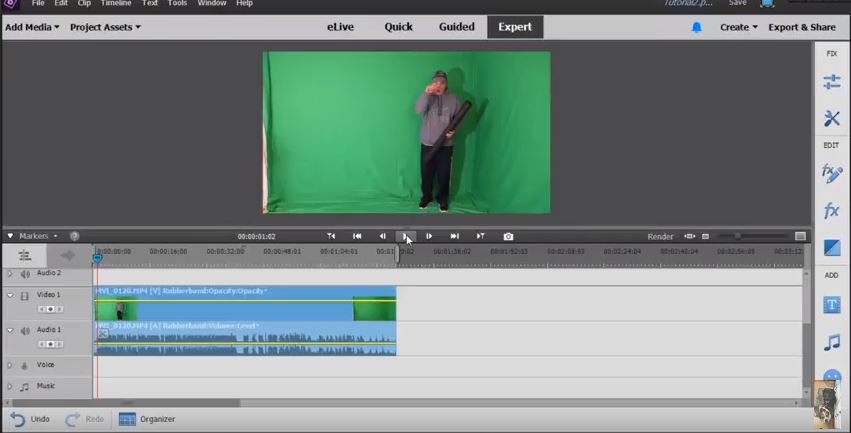
Task: Open the Adjust panel sliders icon
Action: [831, 82]
